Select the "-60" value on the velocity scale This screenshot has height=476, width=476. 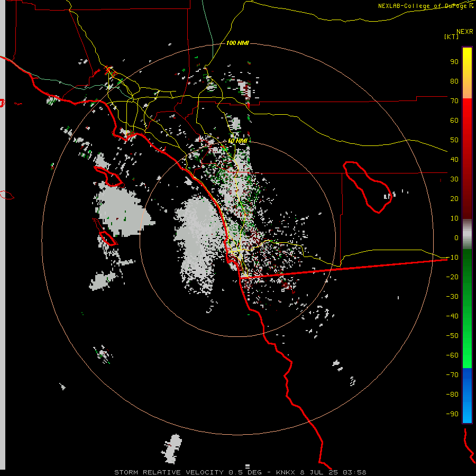point(452,355)
